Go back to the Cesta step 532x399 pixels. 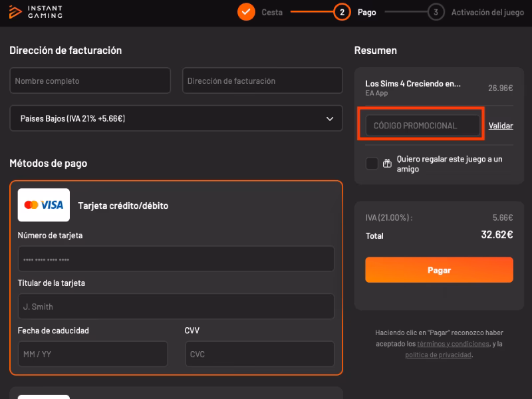pos(272,12)
